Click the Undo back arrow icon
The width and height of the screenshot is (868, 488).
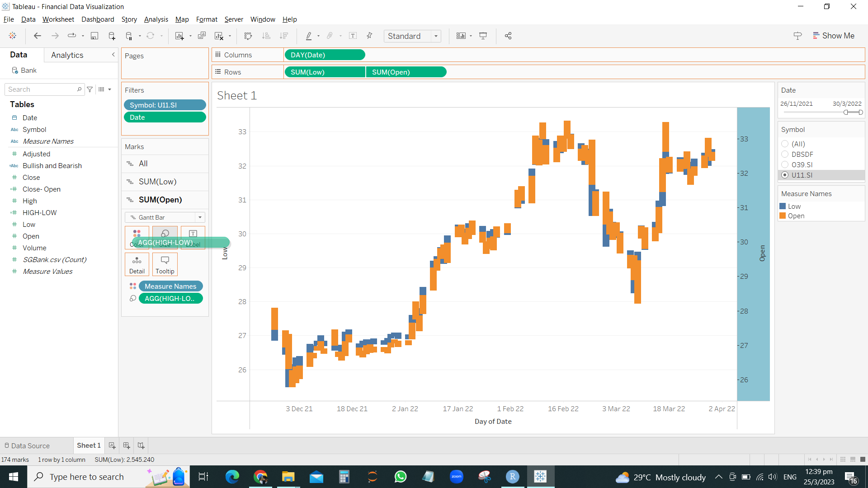tap(38, 36)
